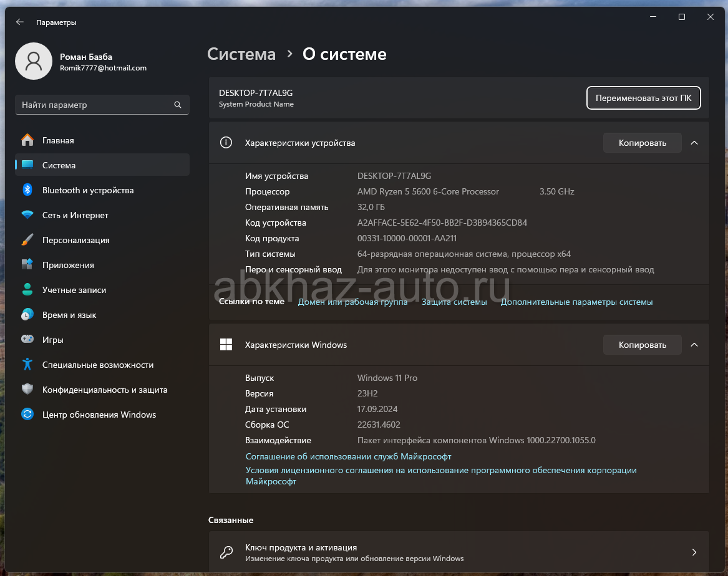Image resolution: width=728 pixels, height=576 pixels.
Task: Open Дополнительные параметры системы link
Action: point(576,302)
